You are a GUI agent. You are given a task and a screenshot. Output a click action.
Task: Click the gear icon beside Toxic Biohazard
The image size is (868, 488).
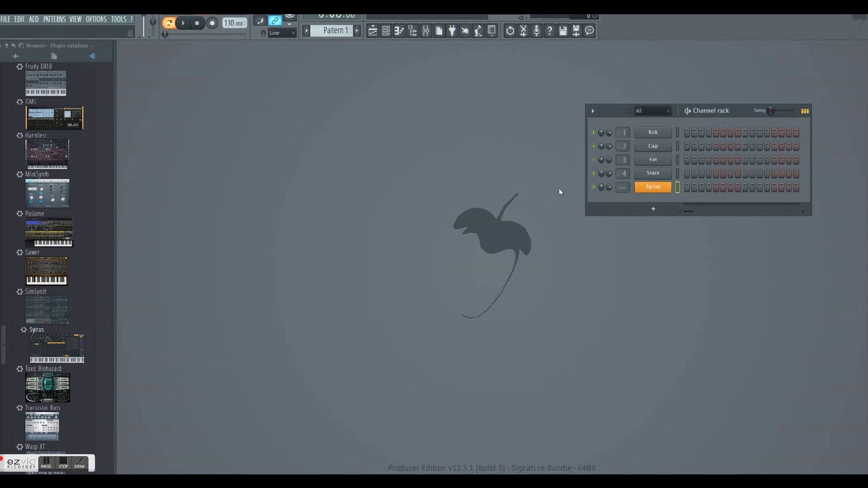(x=20, y=369)
